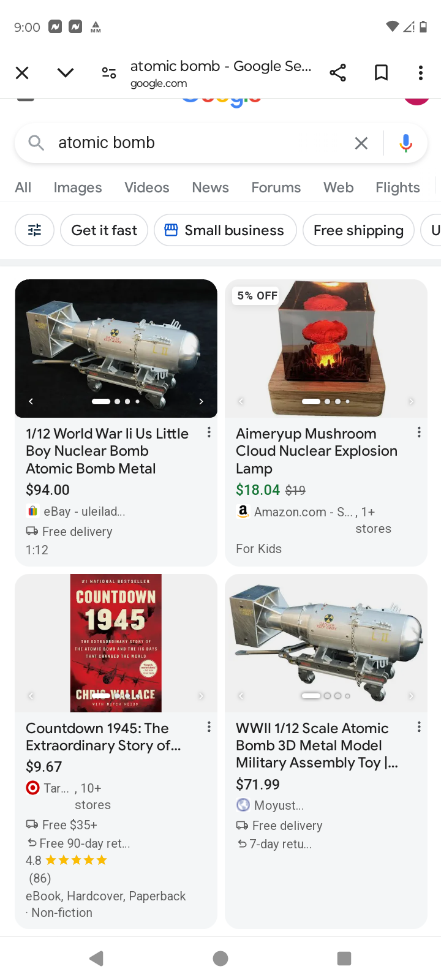Open Countdown 1945 book listing title

click(103, 737)
